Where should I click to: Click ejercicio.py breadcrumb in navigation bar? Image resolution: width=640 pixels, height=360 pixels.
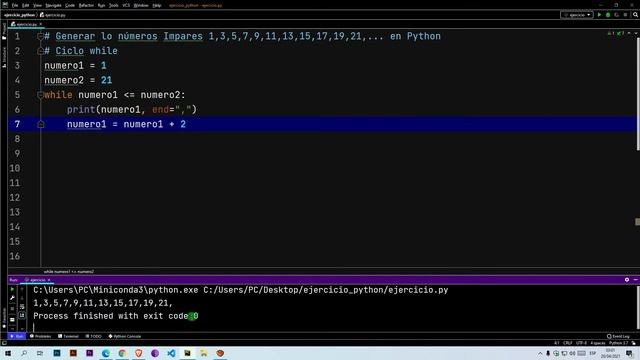[x=53, y=15]
